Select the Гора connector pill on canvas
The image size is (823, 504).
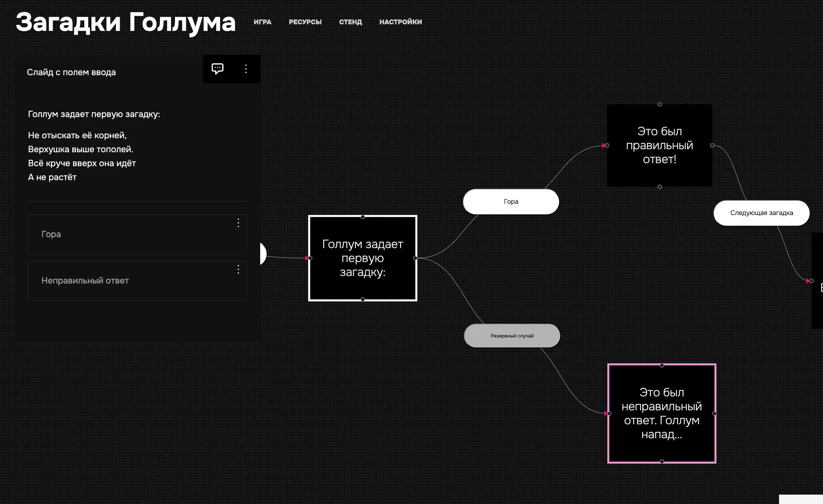(511, 202)
